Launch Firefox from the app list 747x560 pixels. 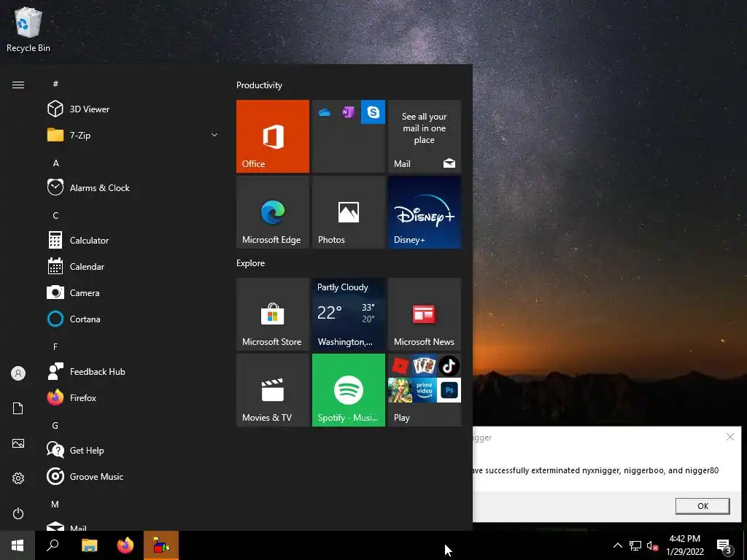coord(133,397)
